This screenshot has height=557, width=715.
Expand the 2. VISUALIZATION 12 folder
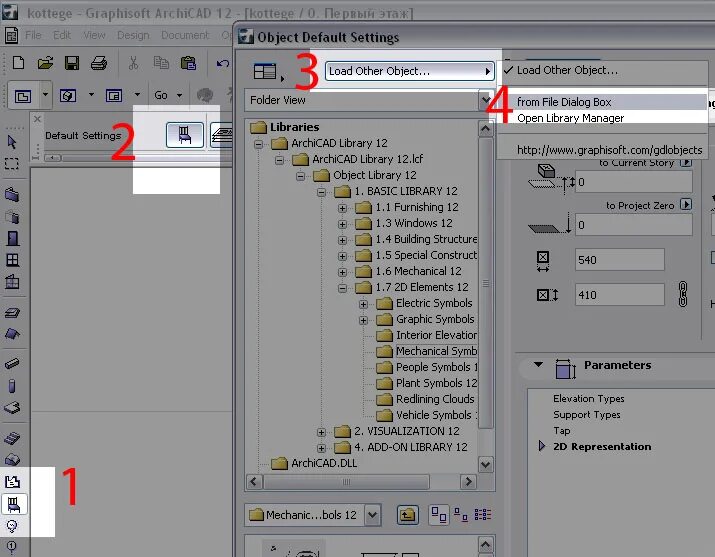tap(321, 432)
